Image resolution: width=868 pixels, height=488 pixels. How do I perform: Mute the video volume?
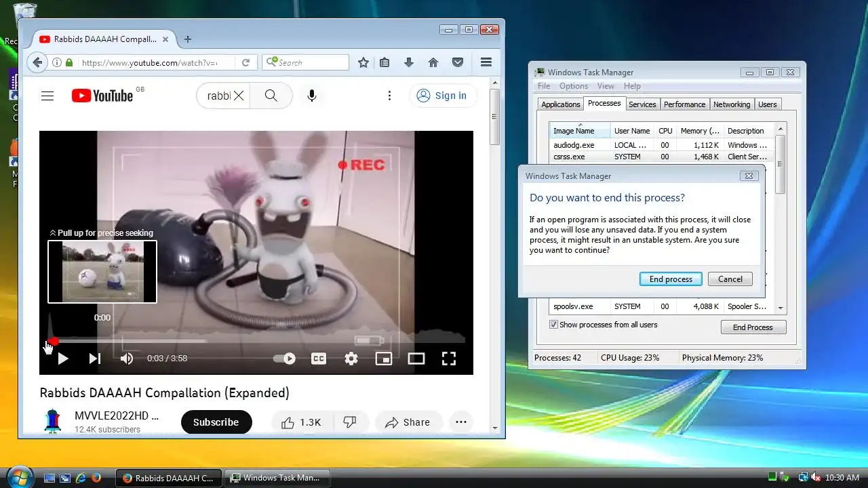[127, 359]
